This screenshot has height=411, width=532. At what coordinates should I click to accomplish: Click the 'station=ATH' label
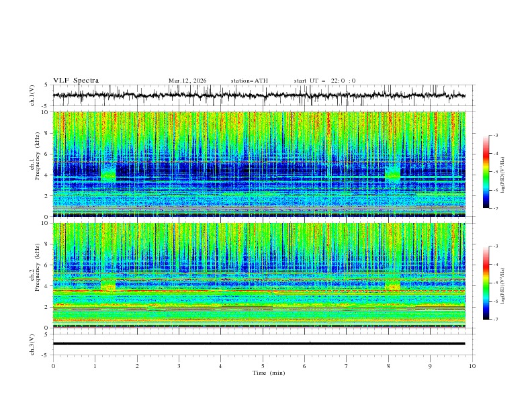tap(249, 81)
